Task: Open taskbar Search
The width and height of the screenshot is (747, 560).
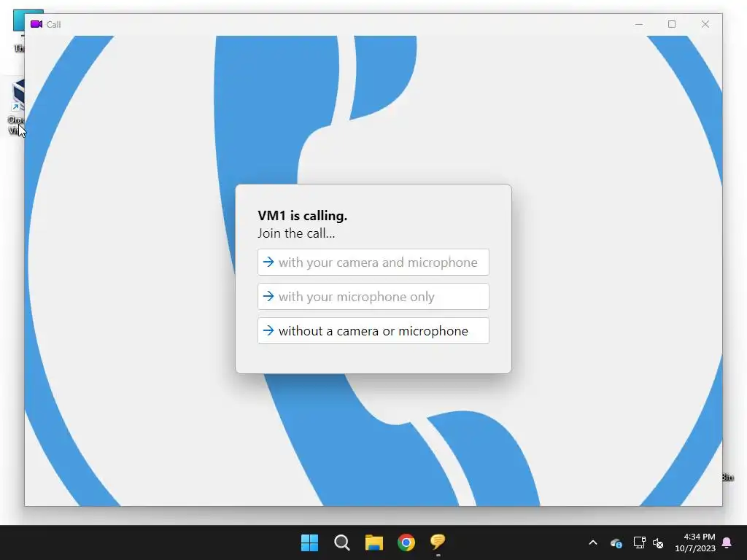Action: pos(341,542)
